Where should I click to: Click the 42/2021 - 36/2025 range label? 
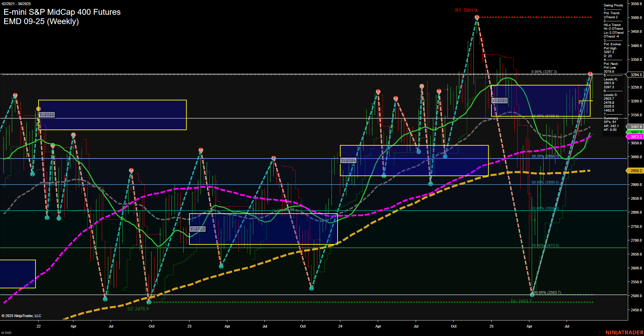[16, 3]
